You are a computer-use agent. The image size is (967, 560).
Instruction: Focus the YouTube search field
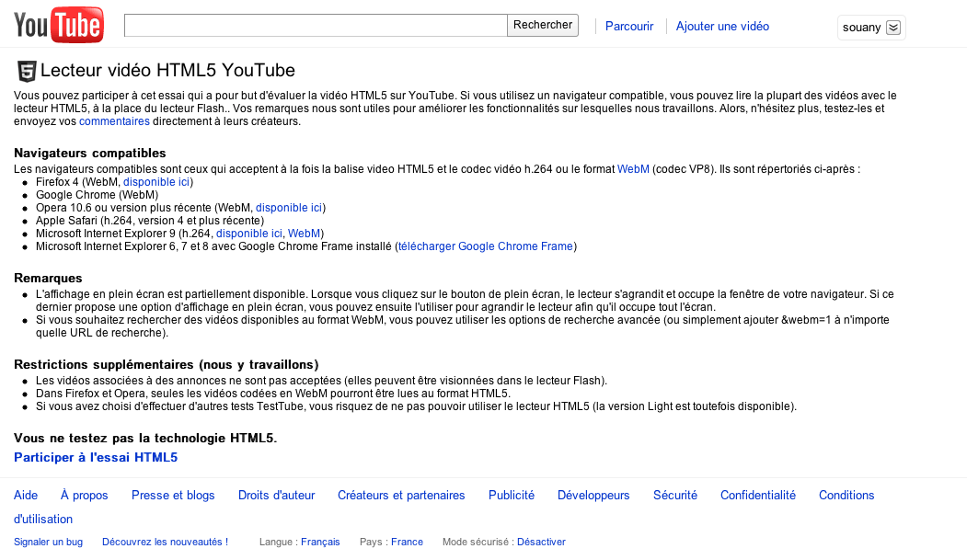[x=316, y=25]
